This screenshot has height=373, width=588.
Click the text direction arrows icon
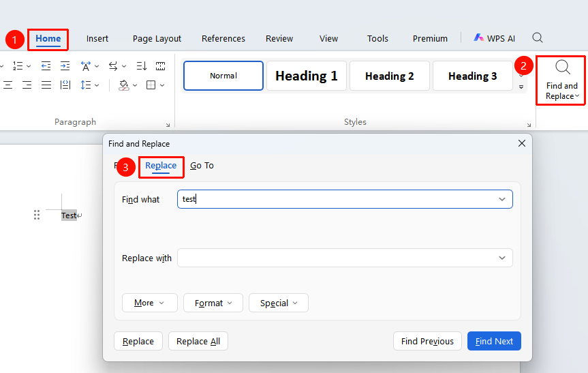(x=113, y=66)
